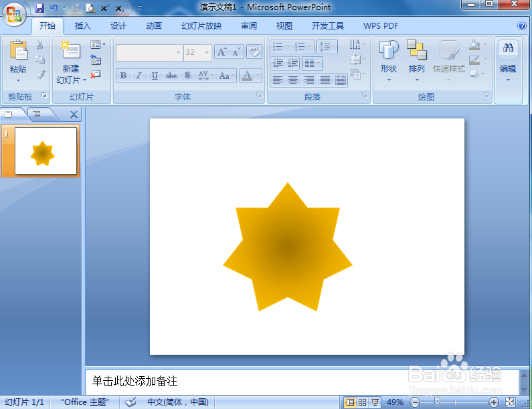
Task: Apply superscript from the quick access toolbar
Action: coord(104,8)
